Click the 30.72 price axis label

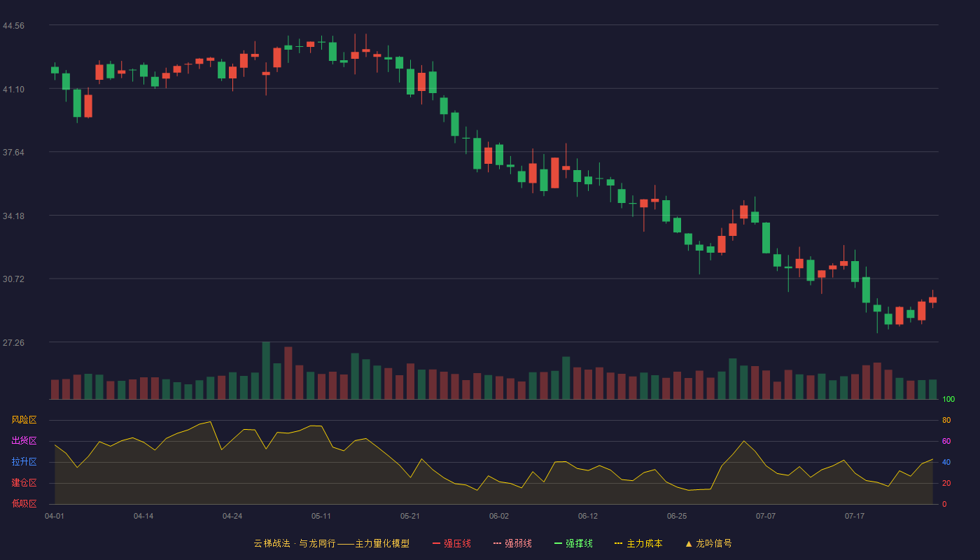(13, 279)
